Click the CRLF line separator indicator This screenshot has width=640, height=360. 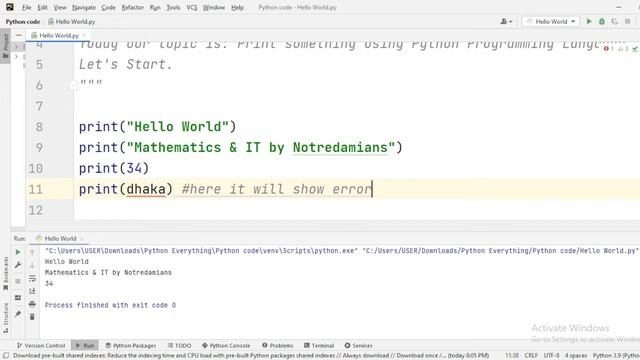pos(531,356)
